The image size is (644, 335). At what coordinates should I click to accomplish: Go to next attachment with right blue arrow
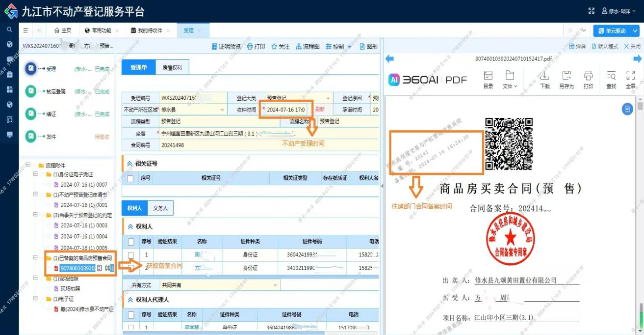tap(638, 59)
